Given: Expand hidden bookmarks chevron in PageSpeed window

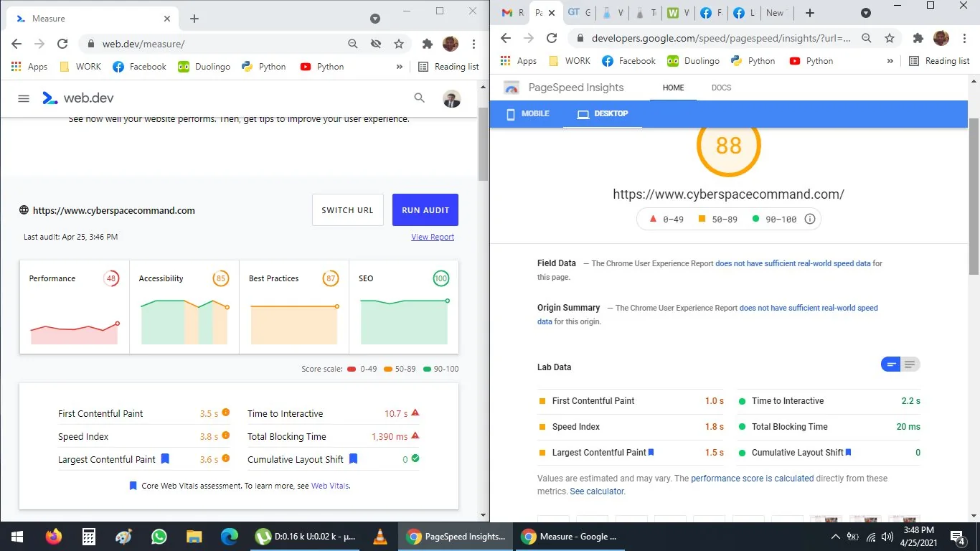Looking at the screenshot, I should click(890, 61).
